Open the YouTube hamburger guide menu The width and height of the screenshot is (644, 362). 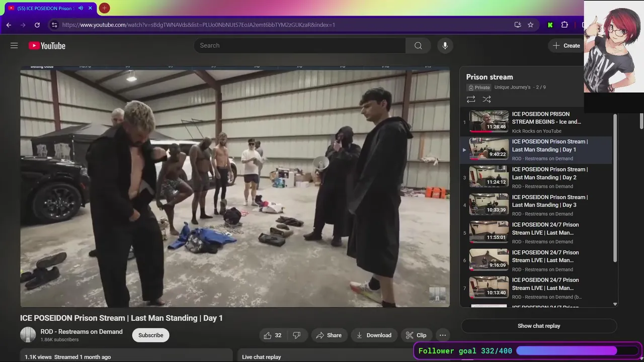coord(14,46)
